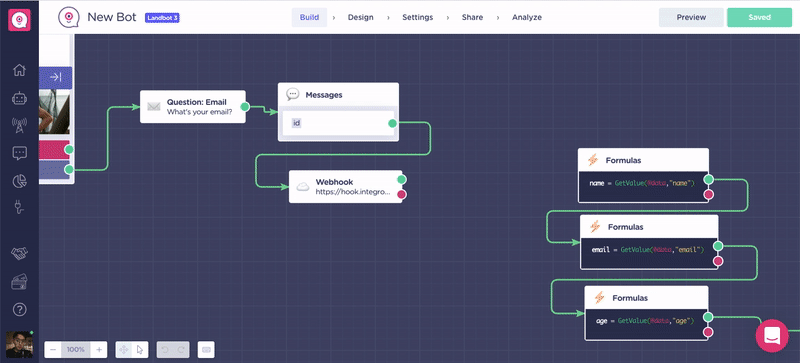Click the handshake partners icon in sidebar
This screenshot has height=363, width=800.
tap(19, 253)
